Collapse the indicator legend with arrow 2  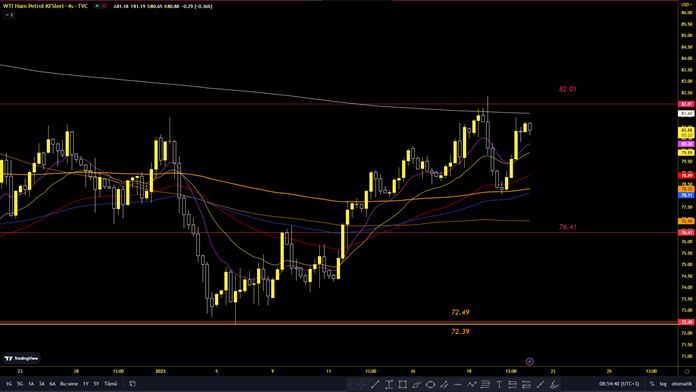[x=9, y=15]
